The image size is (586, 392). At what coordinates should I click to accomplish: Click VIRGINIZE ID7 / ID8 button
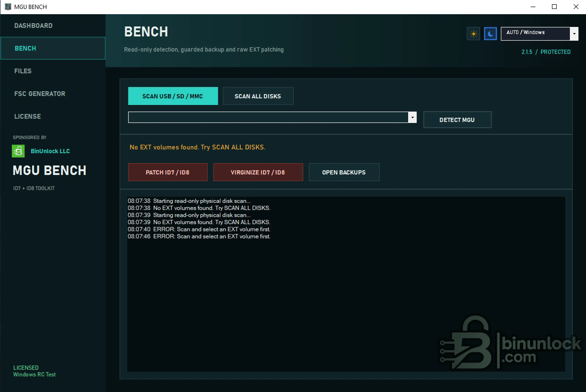[x=258, y=172]
